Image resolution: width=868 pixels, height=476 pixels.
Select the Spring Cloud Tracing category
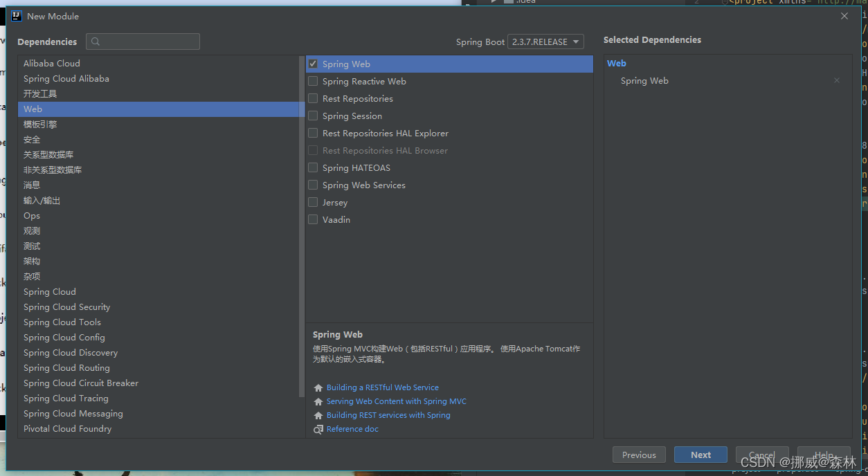click(158, 398)
